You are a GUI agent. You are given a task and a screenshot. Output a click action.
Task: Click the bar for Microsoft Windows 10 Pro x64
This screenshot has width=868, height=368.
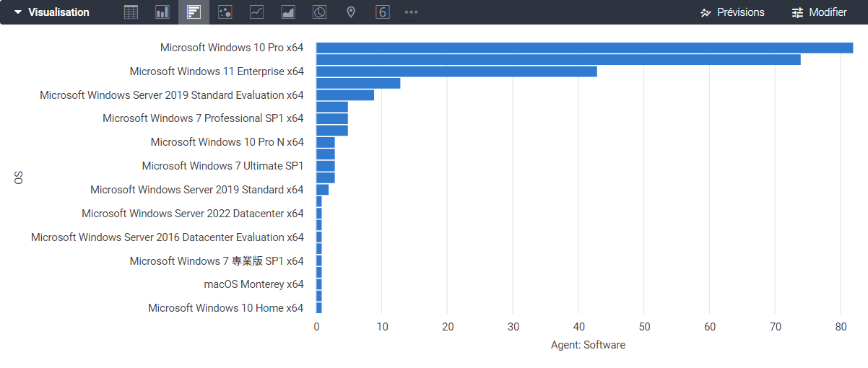(x=585, y=48)
